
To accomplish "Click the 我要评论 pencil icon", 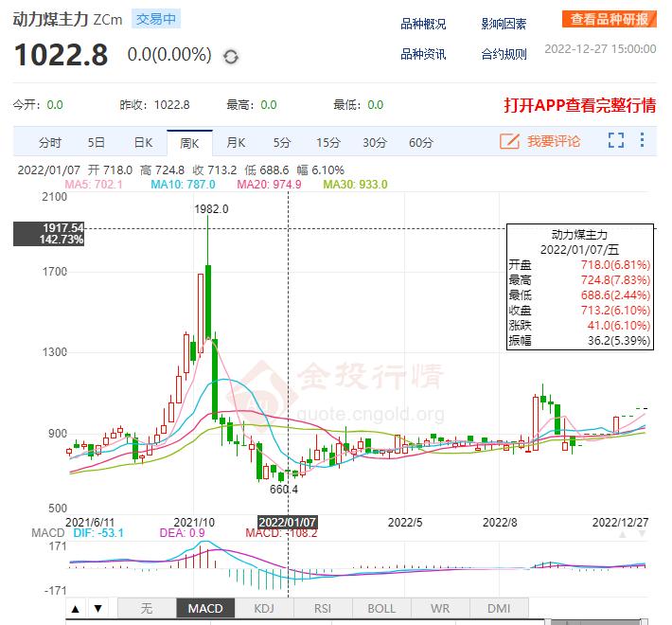I will coord(509,141).
